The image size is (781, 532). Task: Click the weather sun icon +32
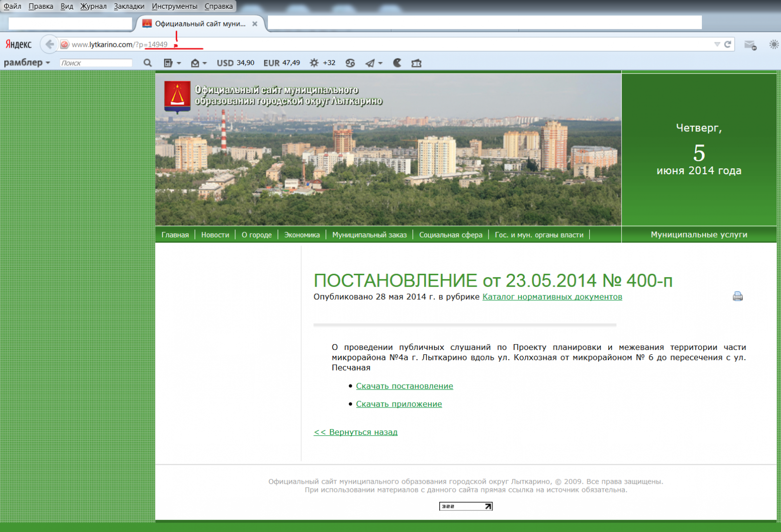(323, 63)
